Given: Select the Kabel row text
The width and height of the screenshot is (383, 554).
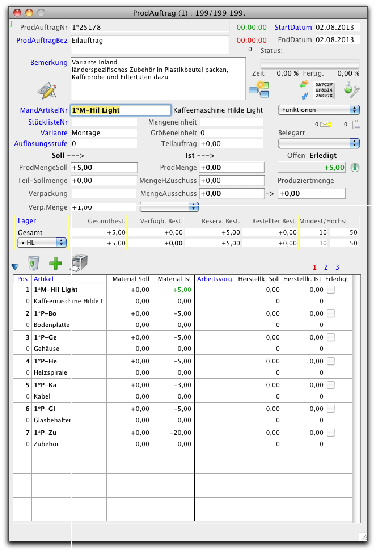Looking at the screenshot, I should [x=42, y=396].
